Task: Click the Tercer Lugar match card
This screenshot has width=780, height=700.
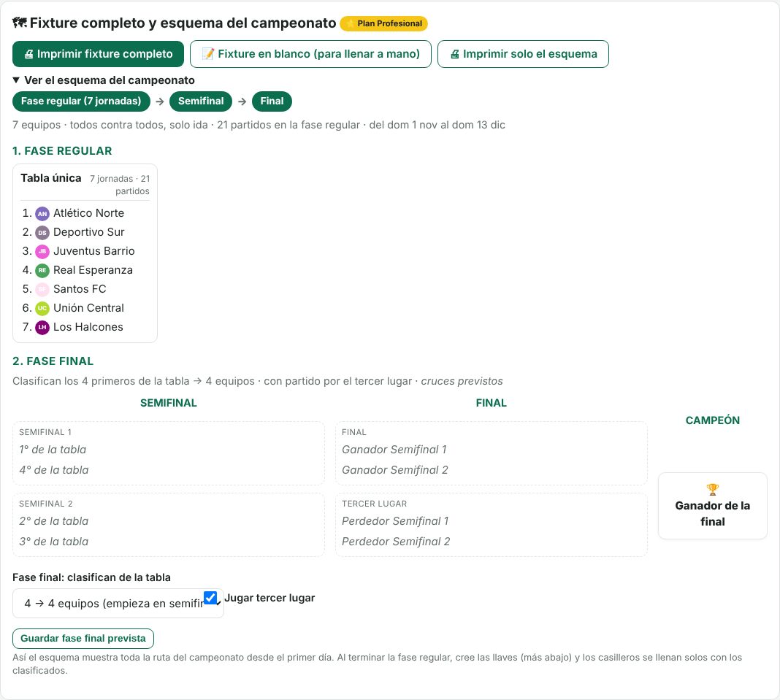Action: point(492,525)
